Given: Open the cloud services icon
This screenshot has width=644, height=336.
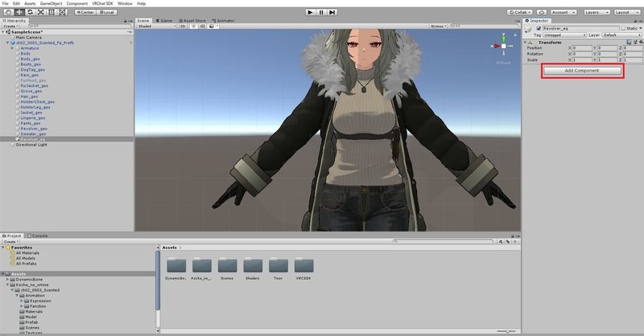Looking at the screenshot, I should pyautogui.click(x=541, y=12).
